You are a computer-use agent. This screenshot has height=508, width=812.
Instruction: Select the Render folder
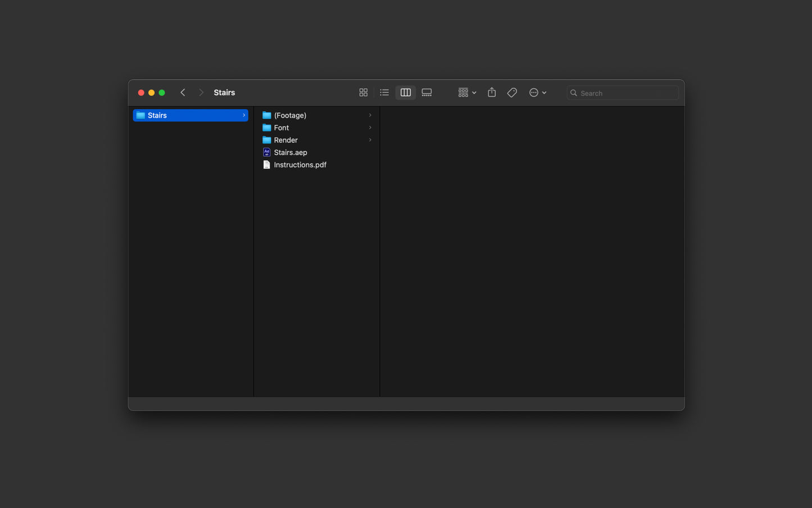coord(317,140)
